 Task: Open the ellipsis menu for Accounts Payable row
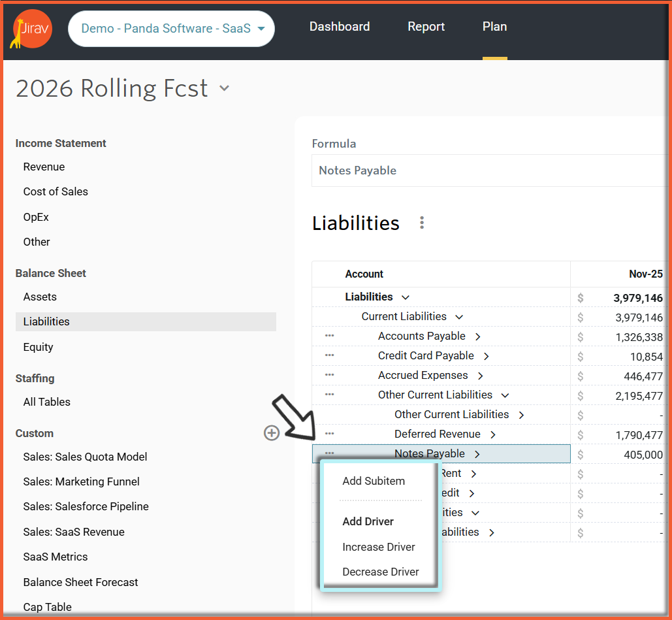[x=329, y=336]
